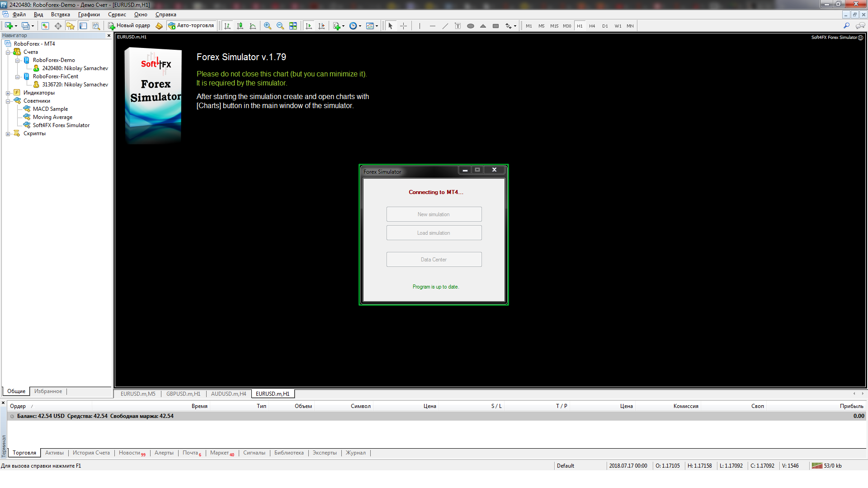This screenshot has width=868, height=488.
Task: Tile chart windows icon
Action: pyautogui.click(x=293, y=26)
